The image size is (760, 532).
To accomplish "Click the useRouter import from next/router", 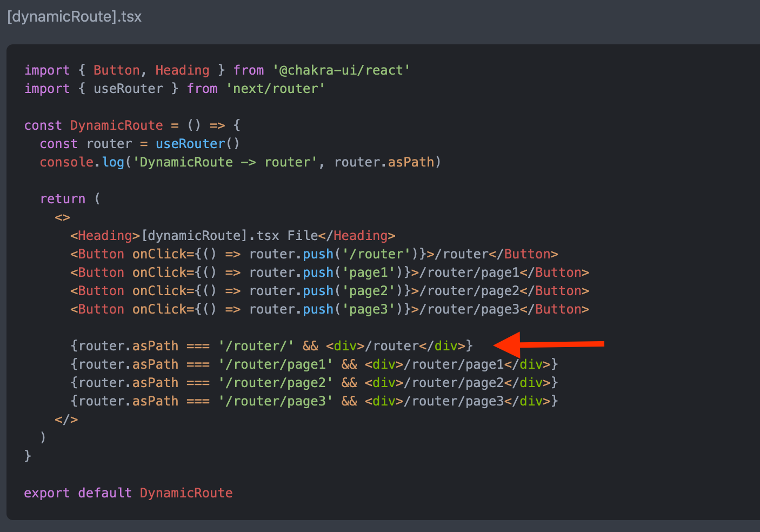I will click(x=129, y=88).
